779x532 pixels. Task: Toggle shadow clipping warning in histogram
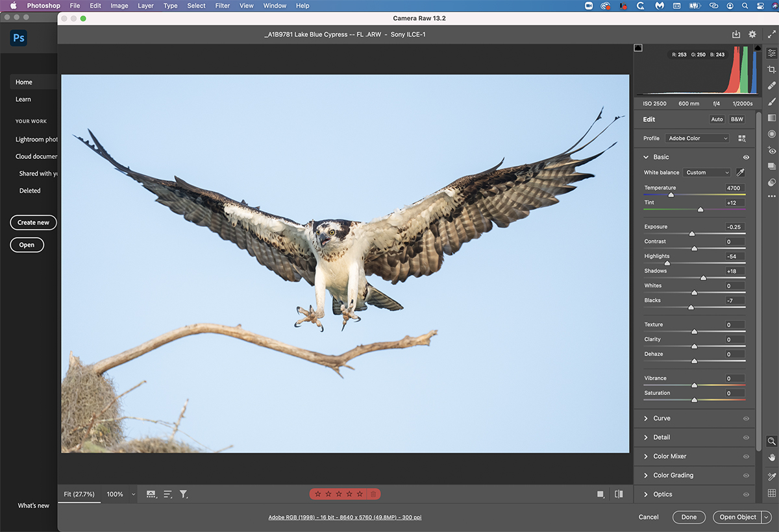coord(638,48)
